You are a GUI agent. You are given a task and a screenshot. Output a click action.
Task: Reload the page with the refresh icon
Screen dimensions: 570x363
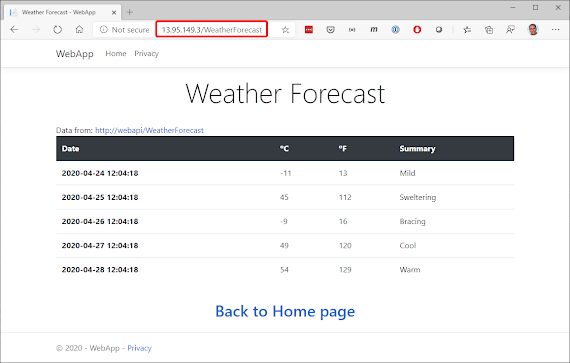(57, 29)
